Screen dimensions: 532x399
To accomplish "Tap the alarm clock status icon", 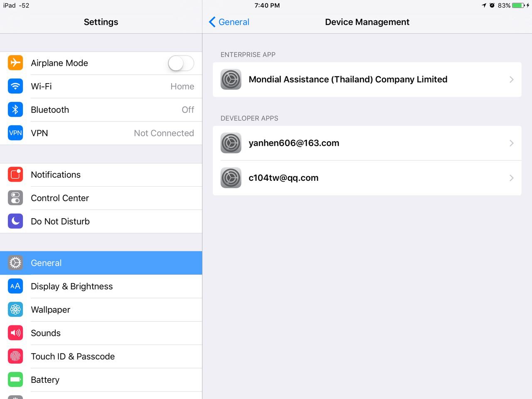I will 492,5.
